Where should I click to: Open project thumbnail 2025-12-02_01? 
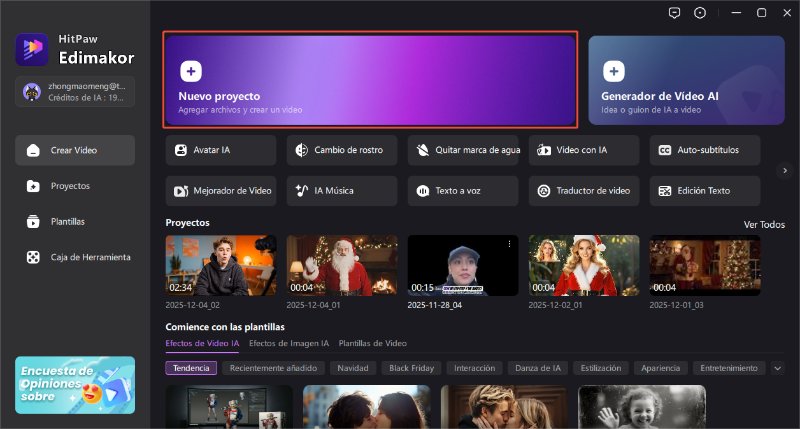tap(584, 265)
